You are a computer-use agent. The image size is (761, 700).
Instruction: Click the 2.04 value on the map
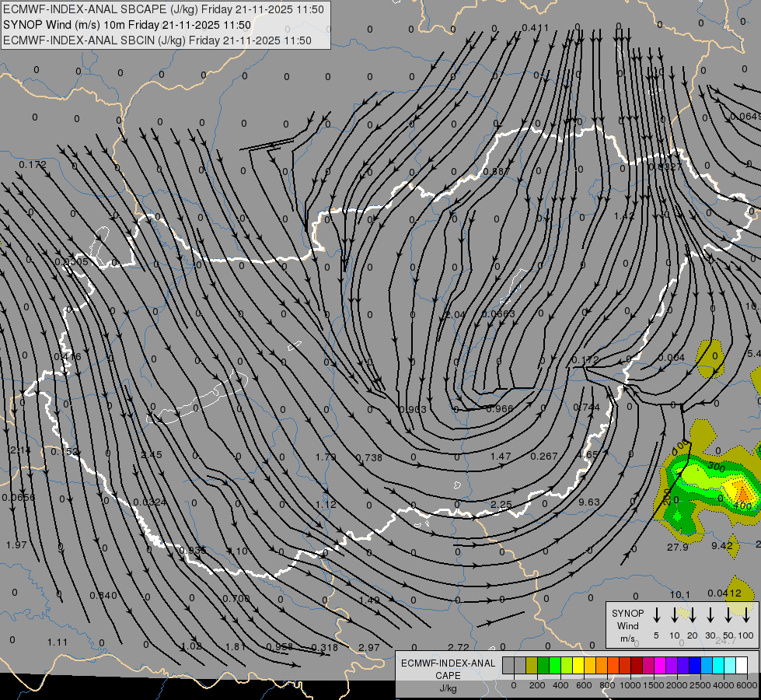pos(456,315)
